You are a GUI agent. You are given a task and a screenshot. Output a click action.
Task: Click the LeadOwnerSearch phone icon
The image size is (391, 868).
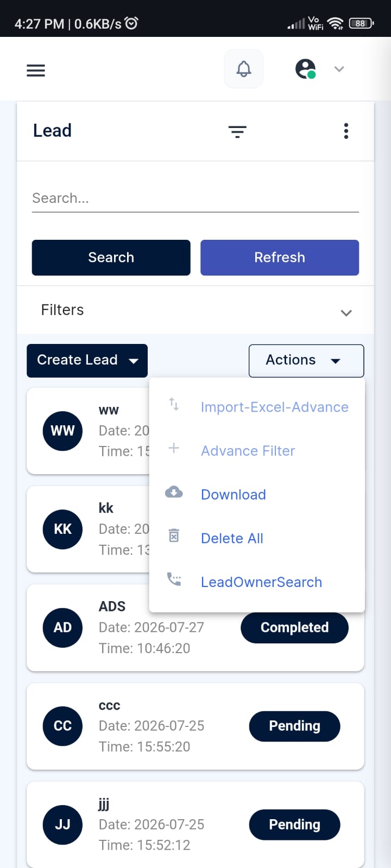(x=174, y=579)
